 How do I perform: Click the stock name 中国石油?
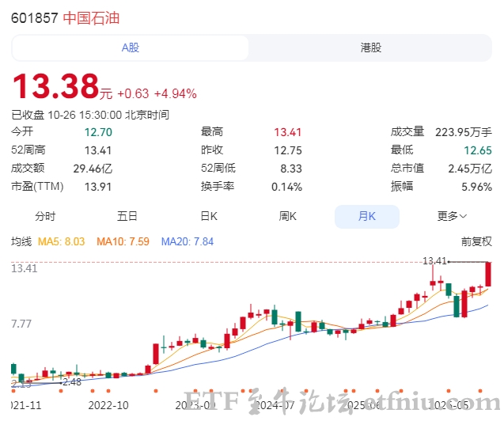pyautogui.click(x=91, y=18)
